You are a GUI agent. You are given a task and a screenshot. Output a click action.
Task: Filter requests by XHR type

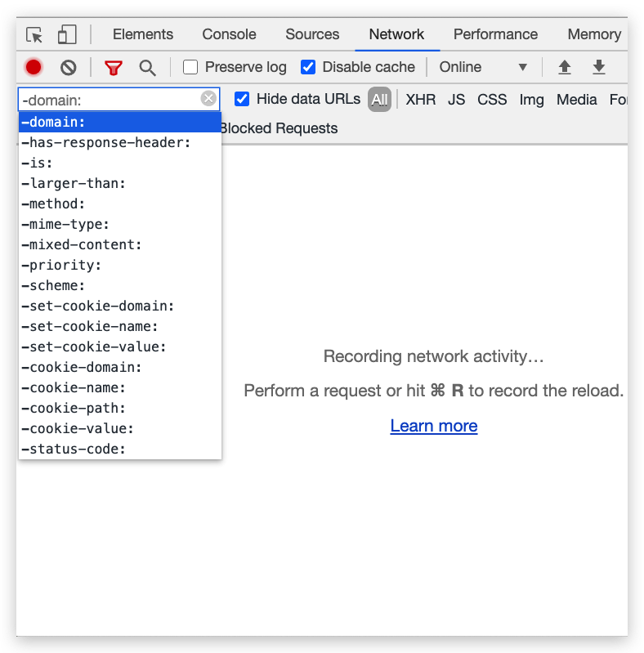click(x=420, y=100)
